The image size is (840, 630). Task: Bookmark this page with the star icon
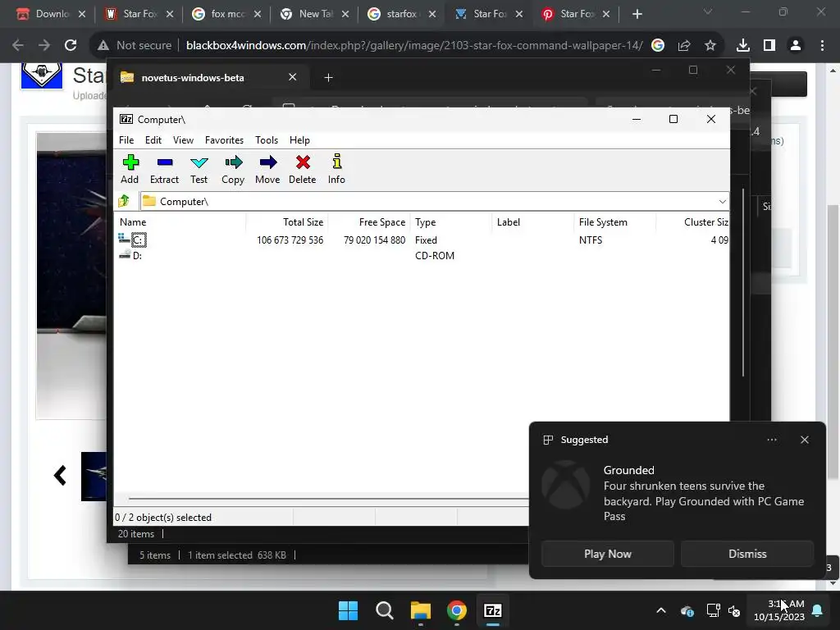(x=710, y=46)
